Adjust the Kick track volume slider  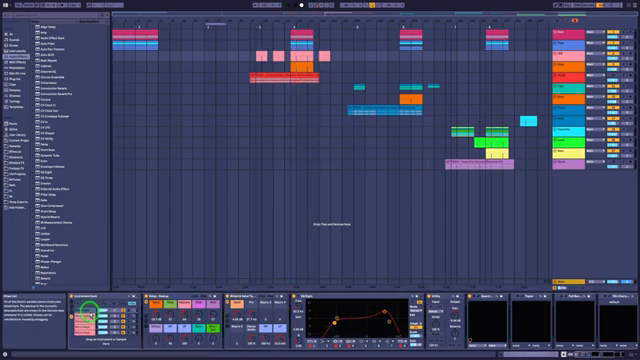point(613,37)
